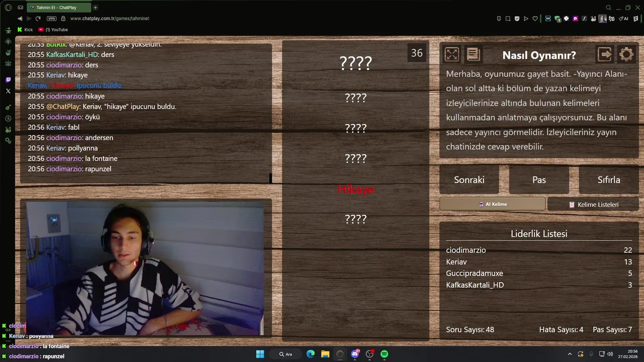
Task: Open a new browser tab
Action: coord(96,8)
